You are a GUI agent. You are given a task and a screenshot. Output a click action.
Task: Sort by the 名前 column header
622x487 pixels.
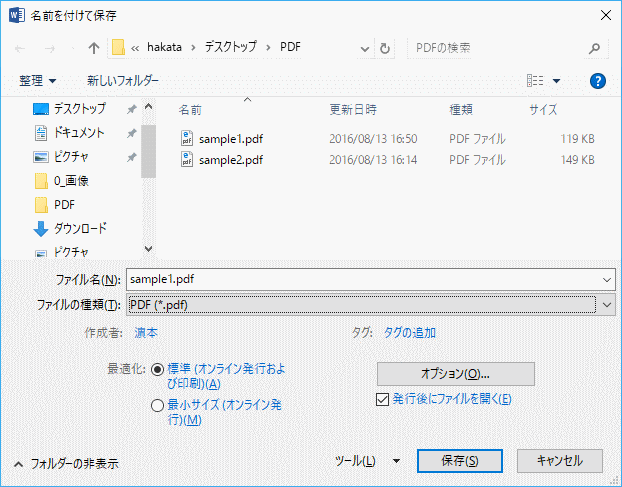point(190,110)
